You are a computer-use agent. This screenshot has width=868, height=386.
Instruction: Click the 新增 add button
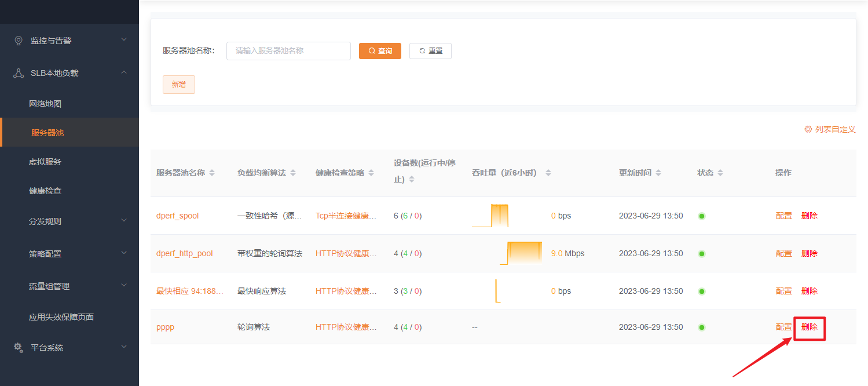179,85
